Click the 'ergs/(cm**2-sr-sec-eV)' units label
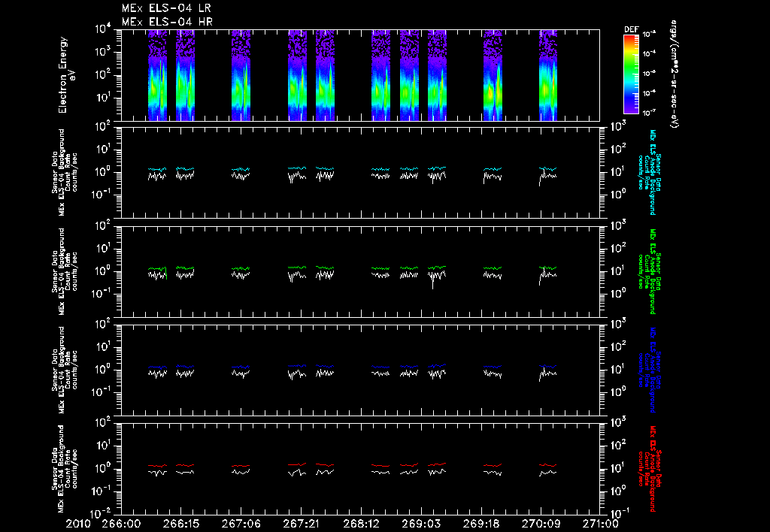Screen dimensions: 770x532 (675, 74)
